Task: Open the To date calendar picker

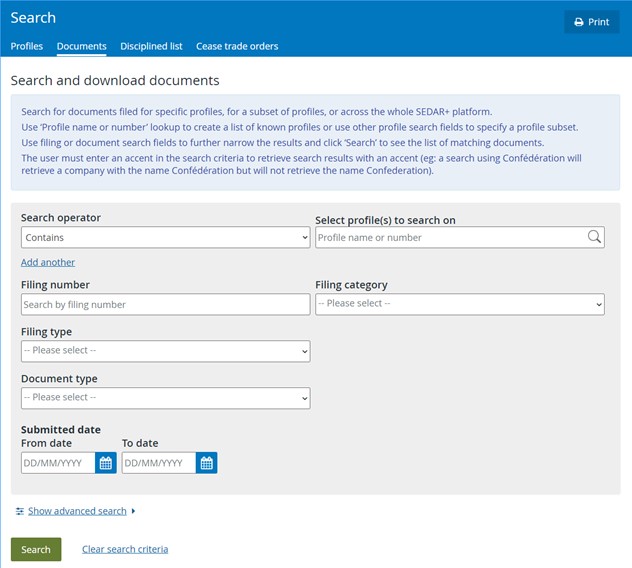Action: coord(206,463)
